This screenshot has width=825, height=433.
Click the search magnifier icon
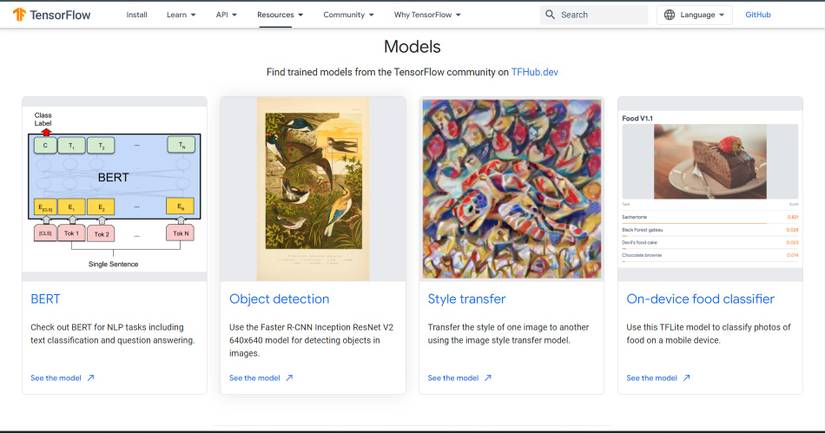coord(550,15)
